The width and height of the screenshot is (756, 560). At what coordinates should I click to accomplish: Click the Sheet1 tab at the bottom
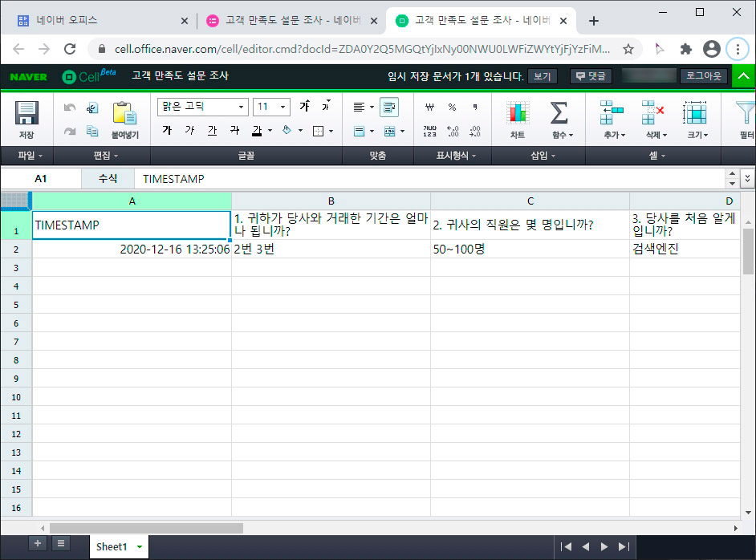point(111,546)
